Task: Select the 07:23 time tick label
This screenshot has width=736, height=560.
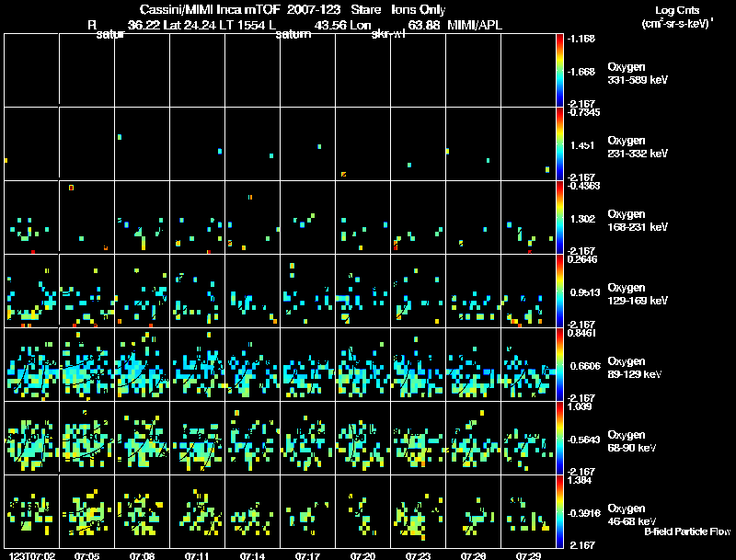Action: click(x=418, y=555)
